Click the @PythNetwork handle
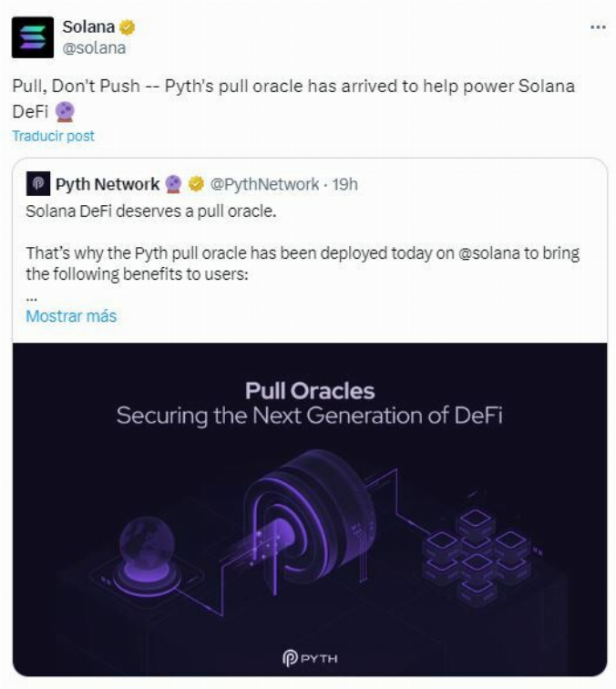The width and height of the screenshot is (616, 689). point(265,184)
